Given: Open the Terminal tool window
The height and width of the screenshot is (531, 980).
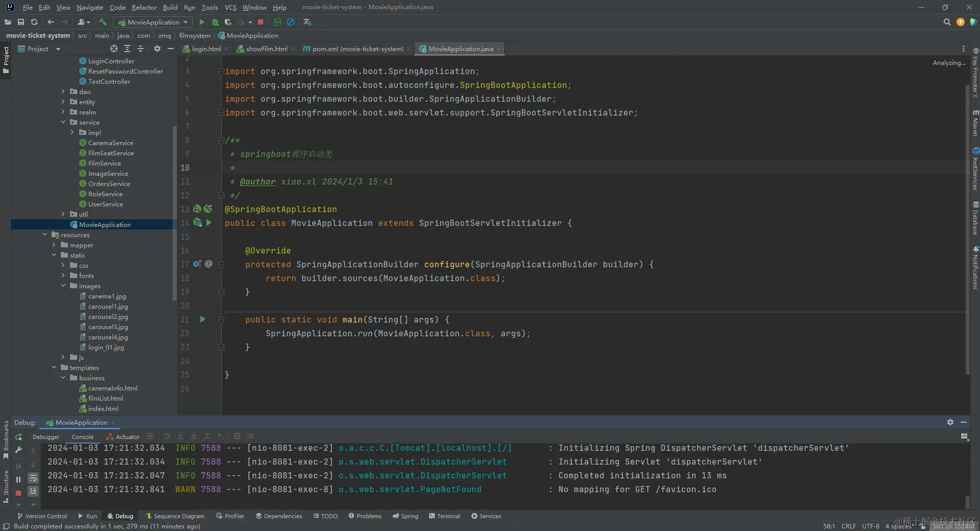Looking at the screenshot, I should click(x=445, y=516).
